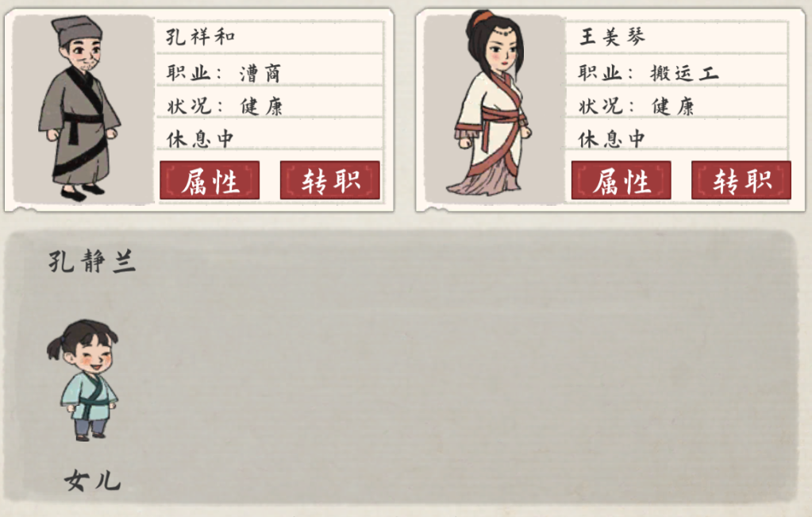The image size is (812, 517).
Task: Click the daughter 孔静兰 child figure
Action: [83, 380]
